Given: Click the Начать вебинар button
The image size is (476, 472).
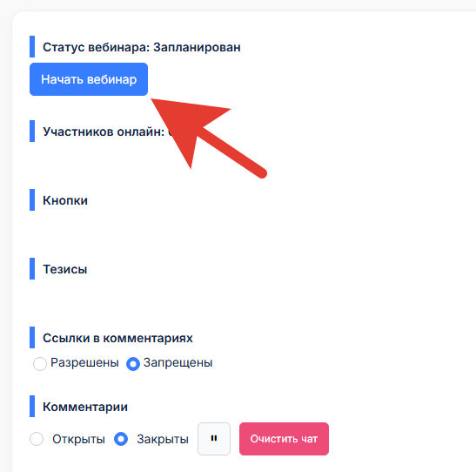Looking at the screenshot, I should [x=89, y=79].
